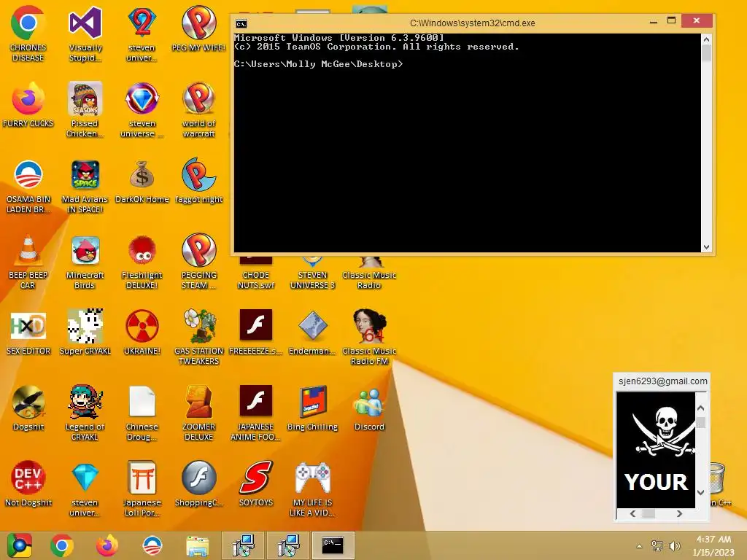Click the Start button on the taskbar

pos(19,545)
